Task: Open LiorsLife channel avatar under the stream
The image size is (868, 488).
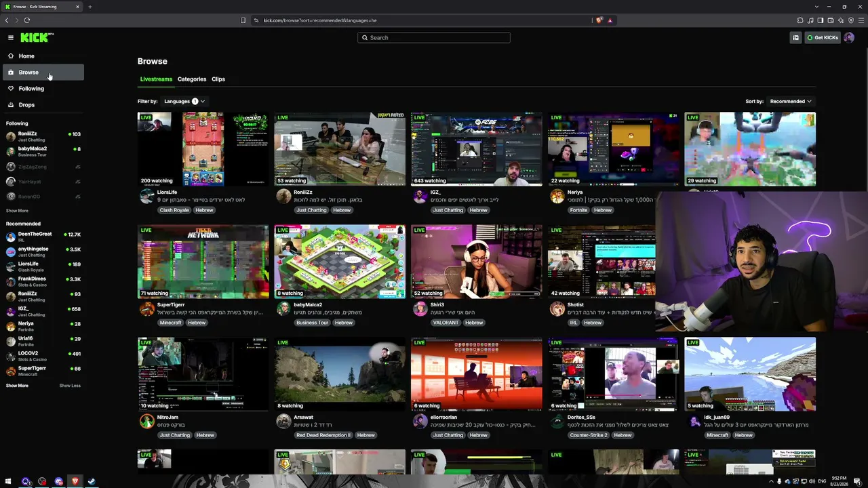Action: pos(146,197)
